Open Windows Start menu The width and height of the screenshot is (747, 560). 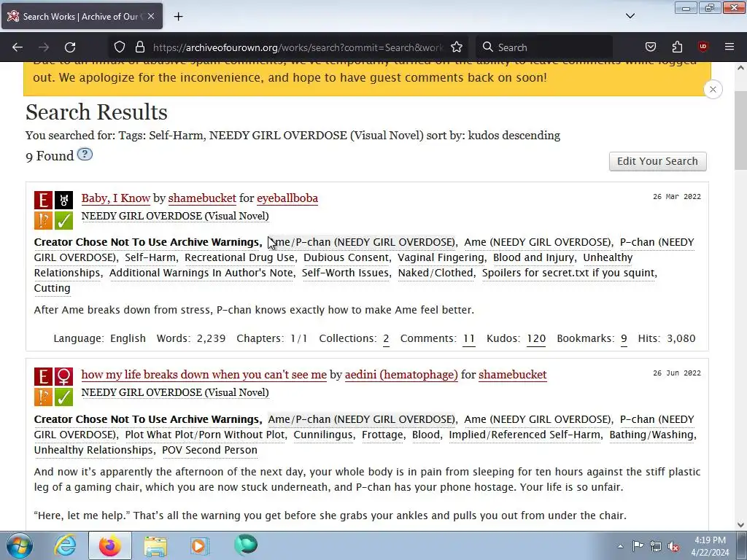click(x=19, y=545)
